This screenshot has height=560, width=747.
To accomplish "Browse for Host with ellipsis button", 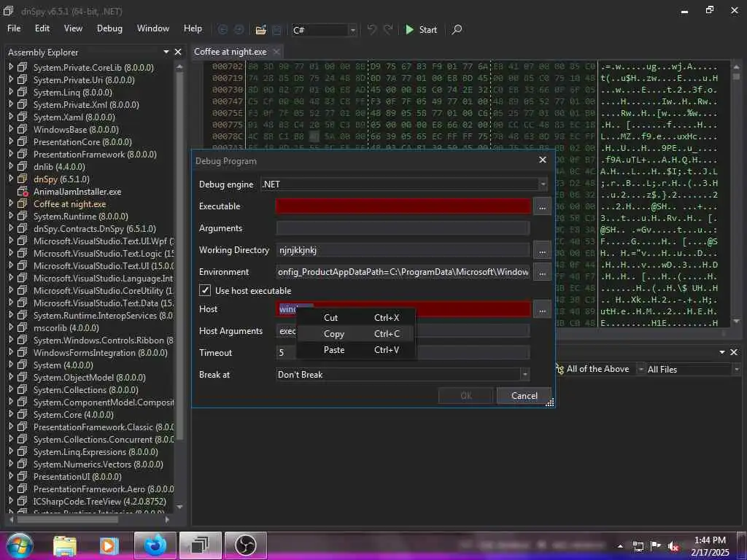I will pos(542,309).
